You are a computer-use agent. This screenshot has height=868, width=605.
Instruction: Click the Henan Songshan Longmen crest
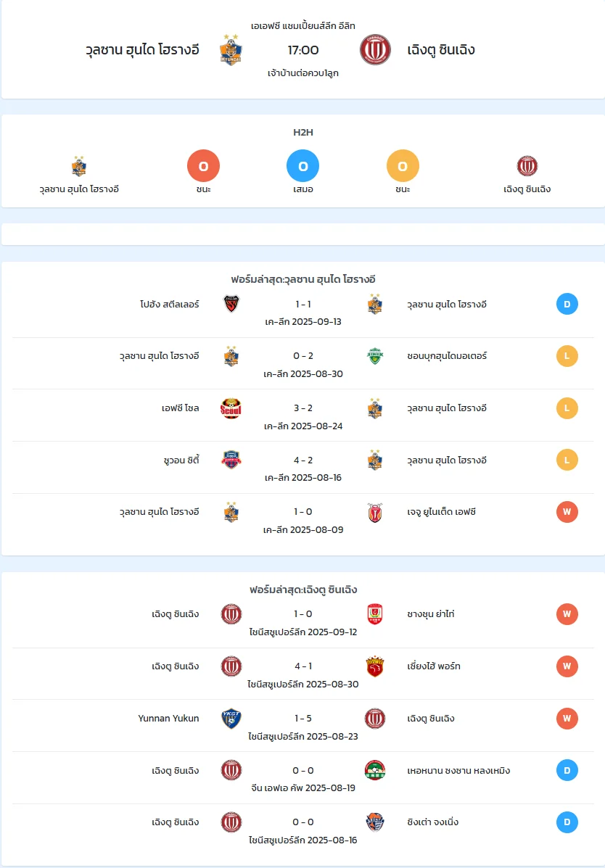375,771
